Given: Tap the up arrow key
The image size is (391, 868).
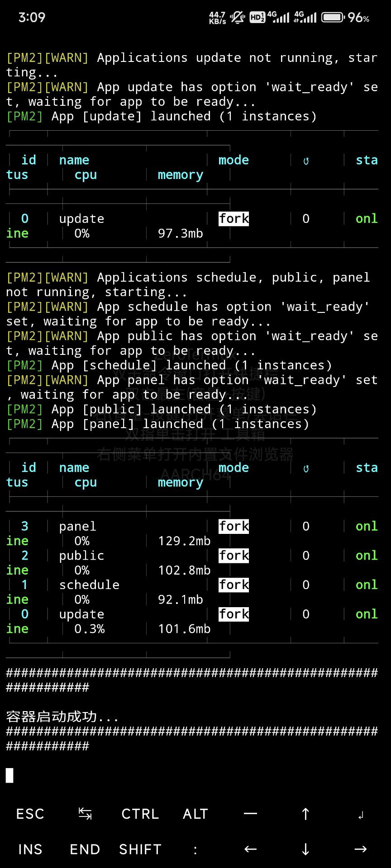Looking at the screenshot, I should 305,814.
